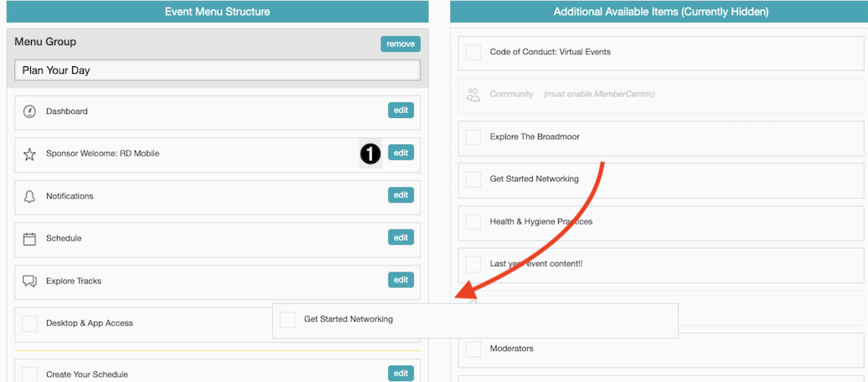
Task: Edit the Sponsor Welcome: RD Mobile item
Action: [401, 152]
